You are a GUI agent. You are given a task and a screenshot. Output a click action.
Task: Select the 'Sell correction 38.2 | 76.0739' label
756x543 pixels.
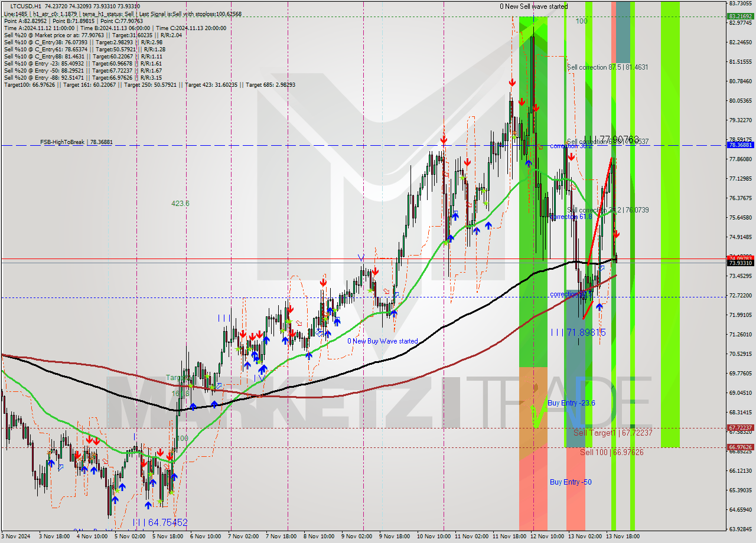(x=608, y=210)
